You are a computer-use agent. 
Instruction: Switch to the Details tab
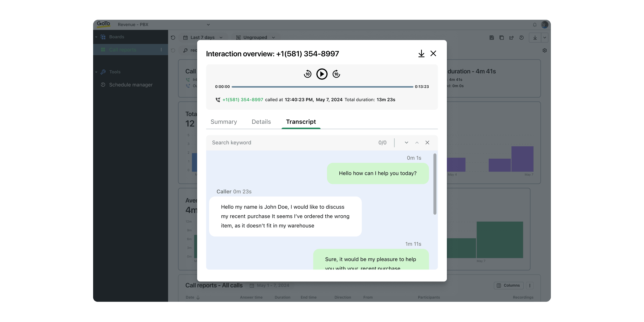(261, 122)
